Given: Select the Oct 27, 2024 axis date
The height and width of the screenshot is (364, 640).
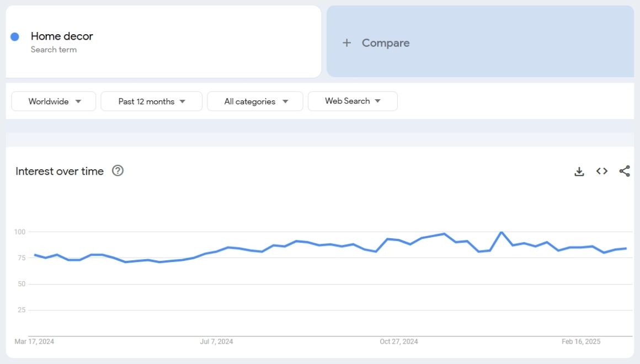Looking at the screenshot, I should [399, 342].
